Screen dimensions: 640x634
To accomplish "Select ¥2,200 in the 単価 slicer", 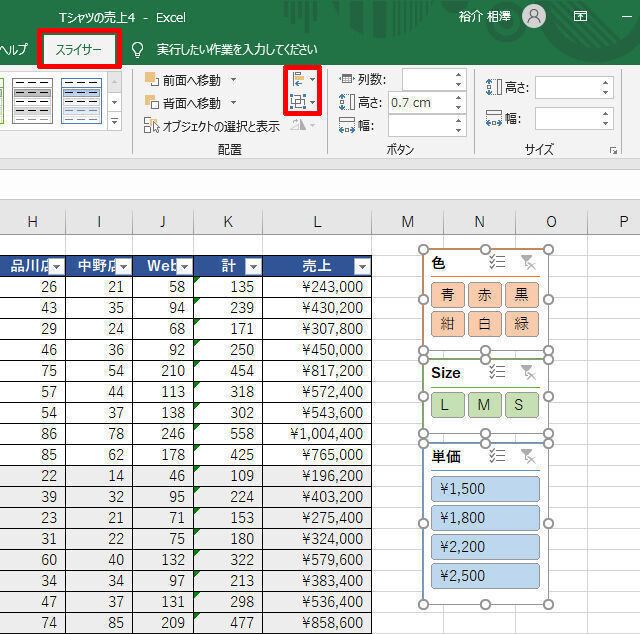I will (x=485, y=547).
